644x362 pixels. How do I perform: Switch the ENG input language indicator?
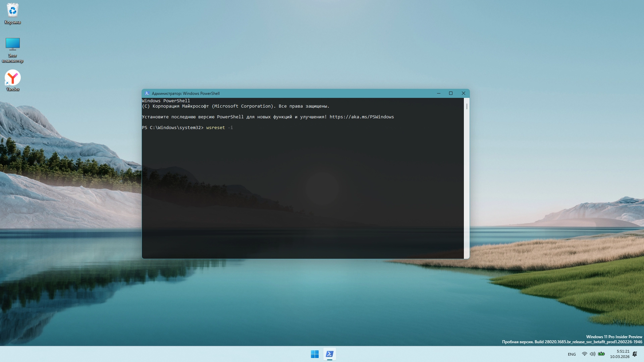tap(572, 354)
